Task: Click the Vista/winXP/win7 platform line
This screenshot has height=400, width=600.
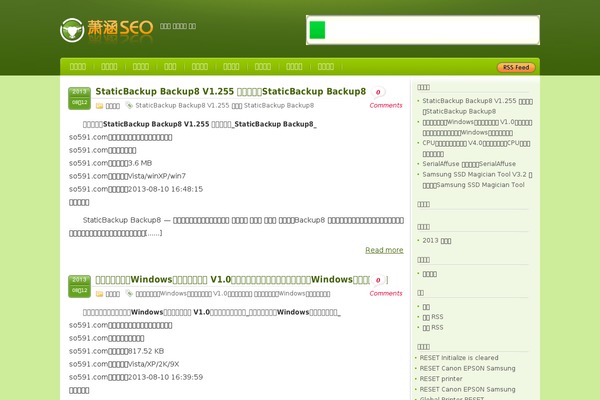Action: tap(127, 176)
